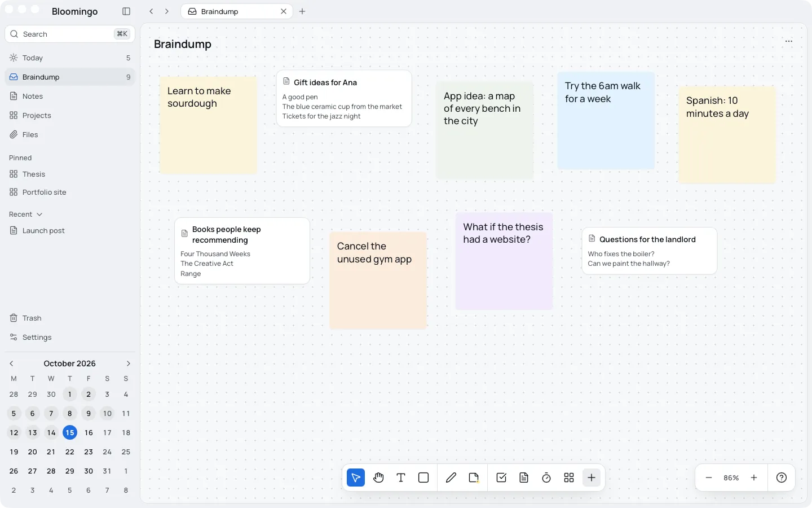The image size is (812, 508).
Task: Open 'Books people keep recommending' card title
Action: click(x=227, y=234)
